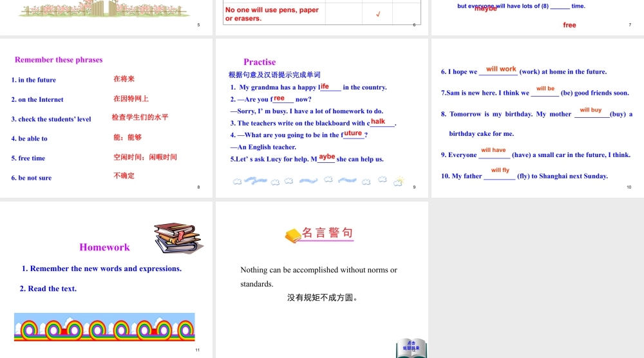
Task: Click the 'will buy' answer text
Action: 591,110
